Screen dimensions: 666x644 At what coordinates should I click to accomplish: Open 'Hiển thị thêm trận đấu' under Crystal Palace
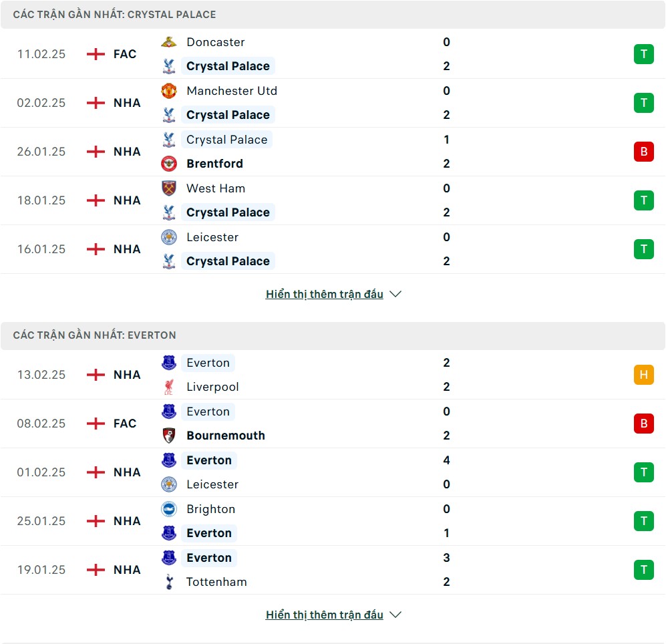click(x=325, y=294)
